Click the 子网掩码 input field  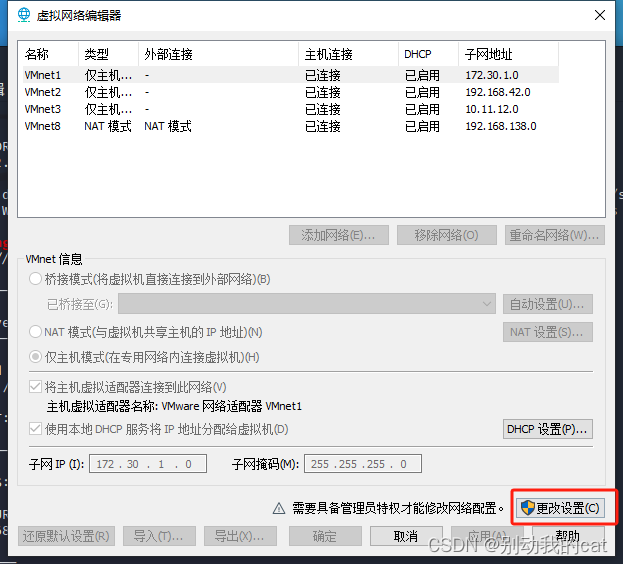pos(363,464)
